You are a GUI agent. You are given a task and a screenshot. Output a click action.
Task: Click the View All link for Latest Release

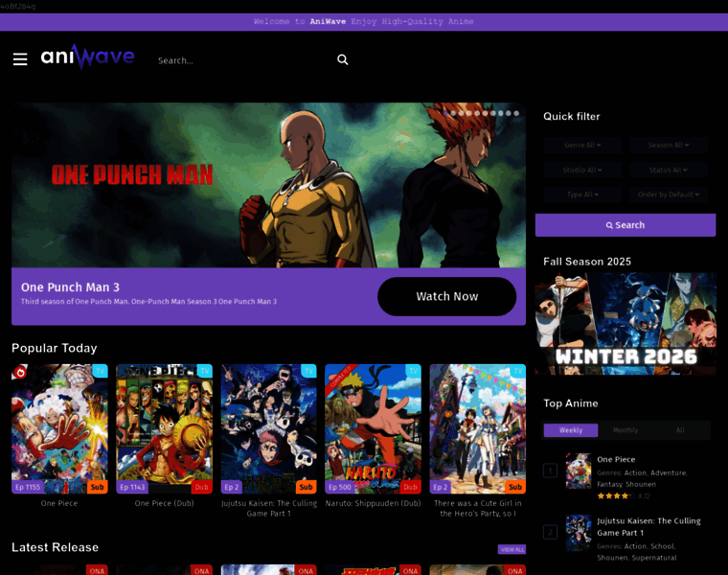(512, 549)
